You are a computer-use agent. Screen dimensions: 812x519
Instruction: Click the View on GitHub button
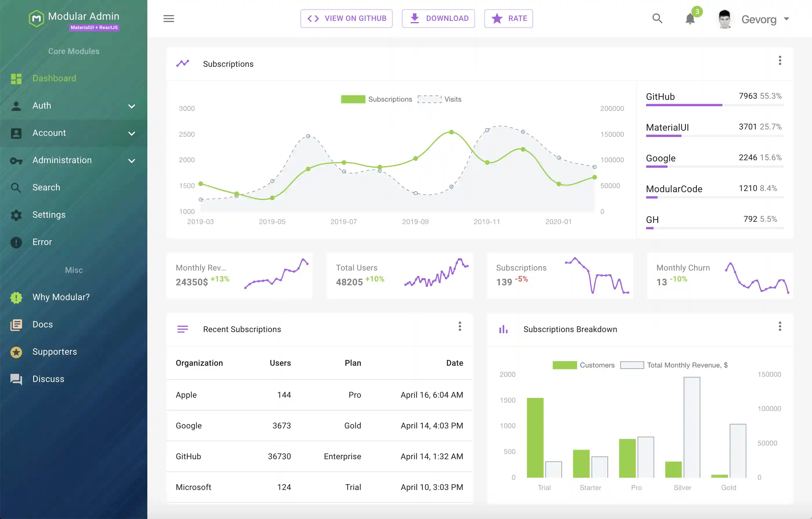pos(346,19)
